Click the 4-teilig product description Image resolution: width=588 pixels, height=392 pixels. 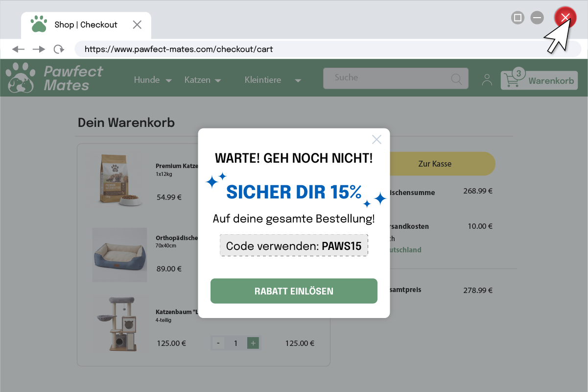click(164, 320)
